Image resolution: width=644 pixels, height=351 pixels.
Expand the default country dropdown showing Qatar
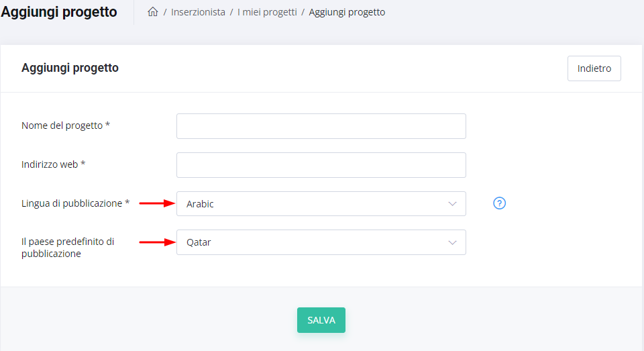[x=321, y=242]
